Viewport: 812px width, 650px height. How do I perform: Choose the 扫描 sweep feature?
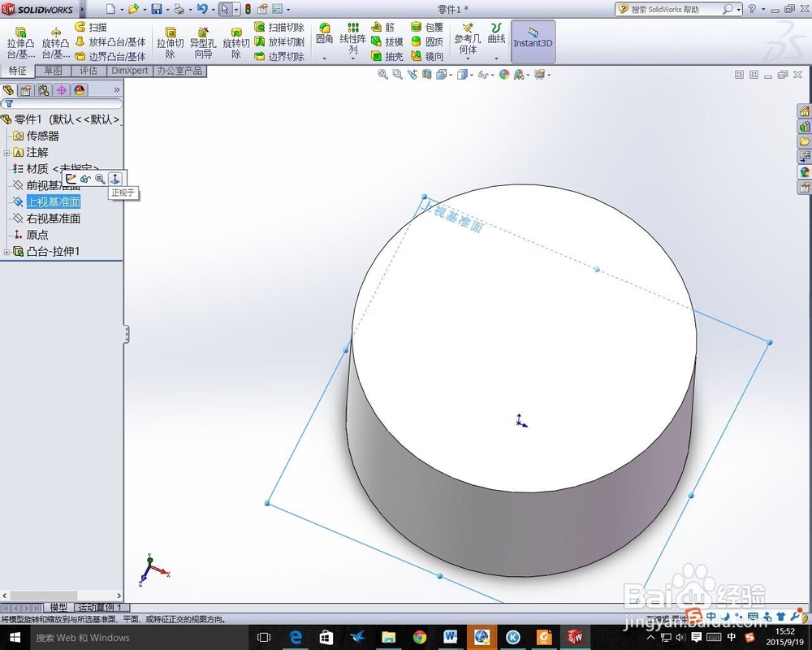(x=91, y=27)
